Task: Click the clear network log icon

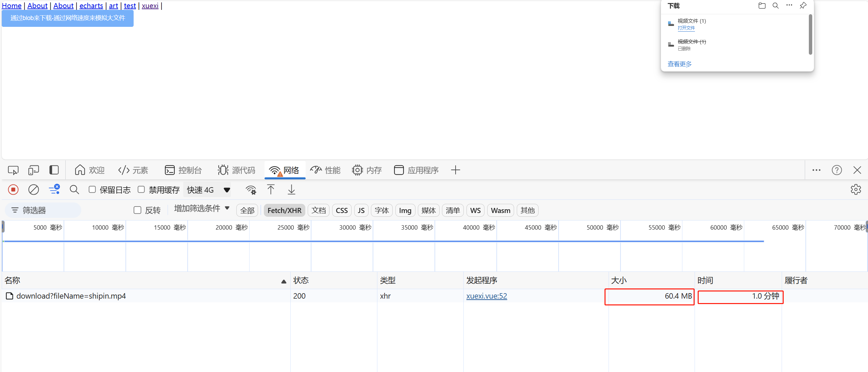Action: coord(33,190)
